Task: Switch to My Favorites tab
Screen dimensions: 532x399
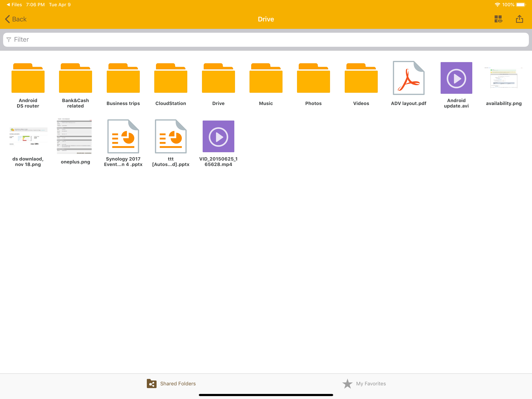Action: [x=364, y=383]
